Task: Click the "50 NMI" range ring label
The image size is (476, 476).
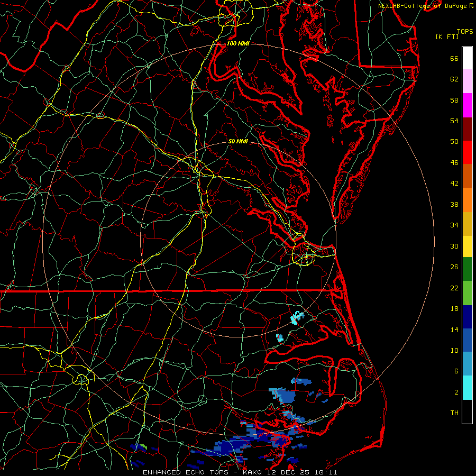Action: (x=238, y=141)
